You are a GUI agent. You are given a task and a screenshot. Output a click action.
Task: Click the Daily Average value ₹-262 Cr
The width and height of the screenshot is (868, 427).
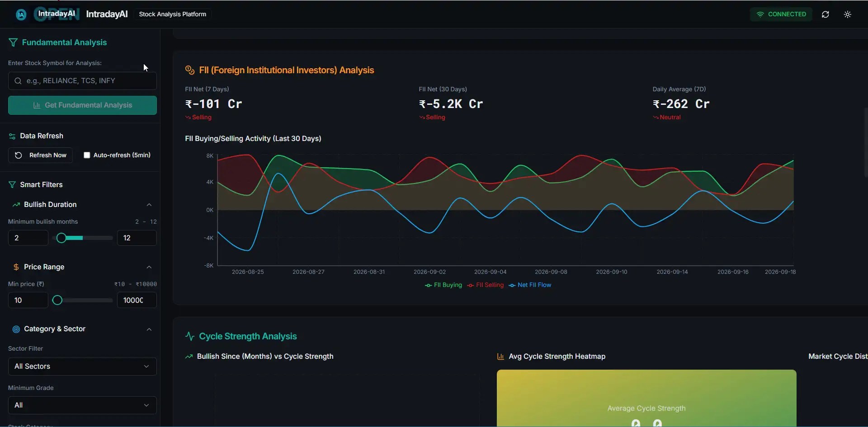(x=681, y=104)
